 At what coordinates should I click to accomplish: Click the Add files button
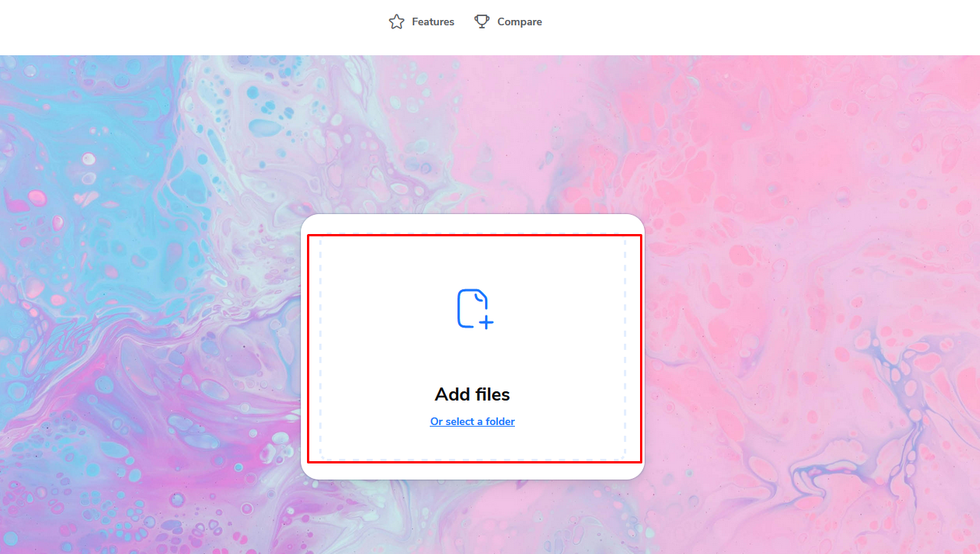point(472,394)
